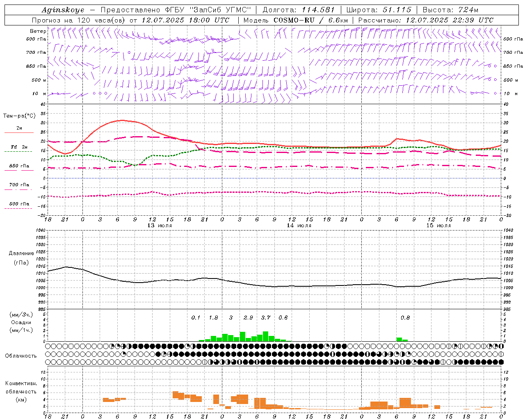The width and height of the screenshot is (525, 420).
Task: Click the Осадки precipitation label
Action: 21,322
